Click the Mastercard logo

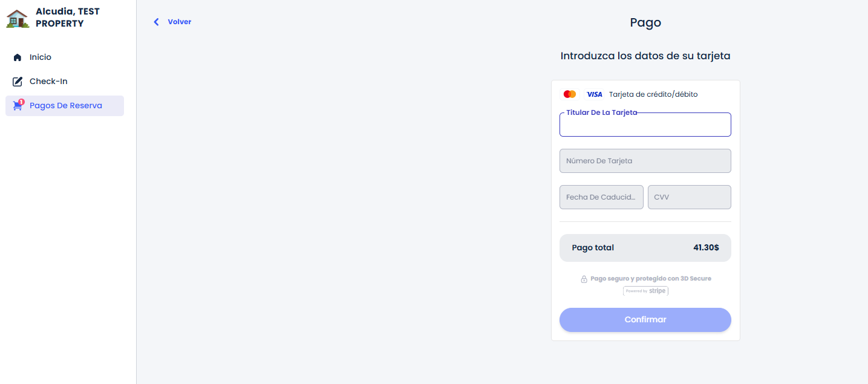coord(569,94)
